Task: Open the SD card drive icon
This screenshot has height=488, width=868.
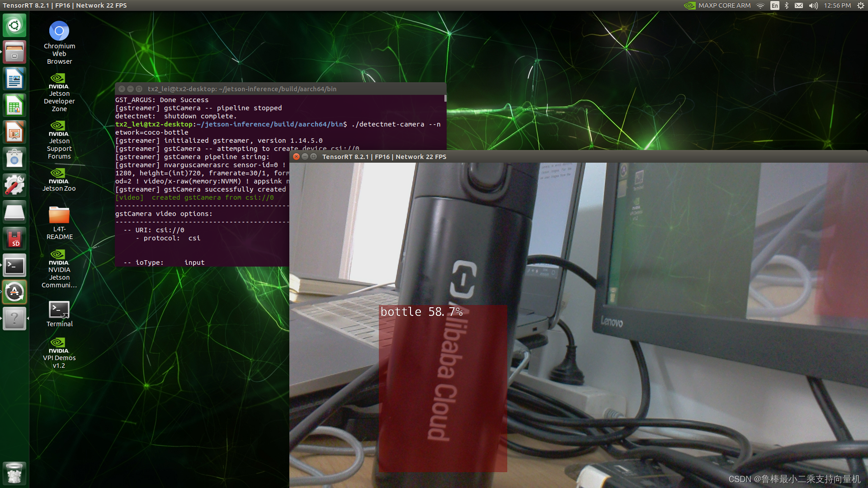Action: (x=14, y=239)
